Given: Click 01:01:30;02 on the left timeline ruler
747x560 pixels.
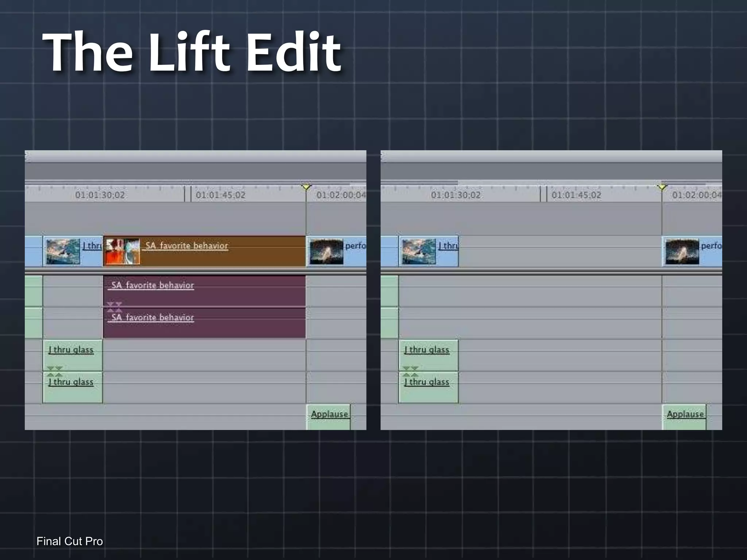Looking at the screenshot, I should coord(100,195).
